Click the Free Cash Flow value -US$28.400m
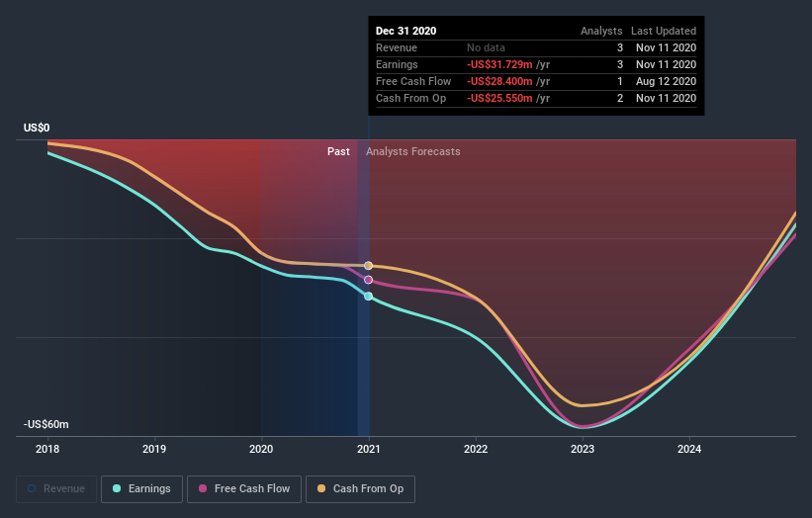Screen dimensions: 812x518 click(x=499, y=81)
